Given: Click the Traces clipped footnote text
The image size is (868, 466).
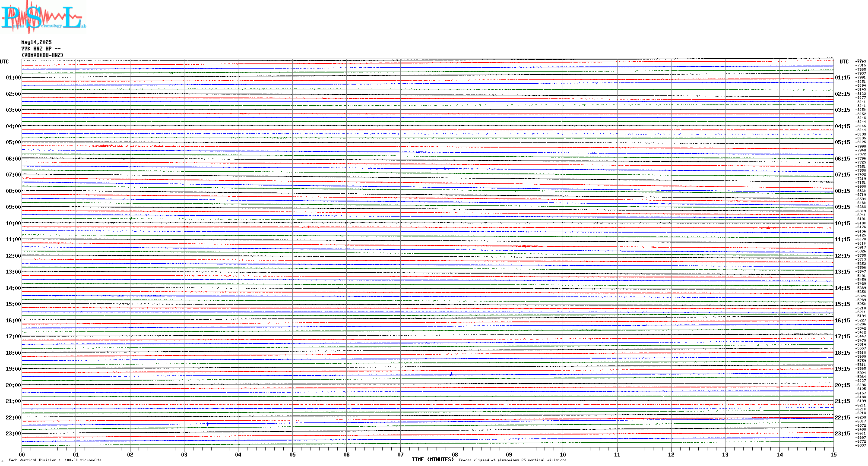Looking at the screenshot, I should pyautogui.click(x=512, y=460).
